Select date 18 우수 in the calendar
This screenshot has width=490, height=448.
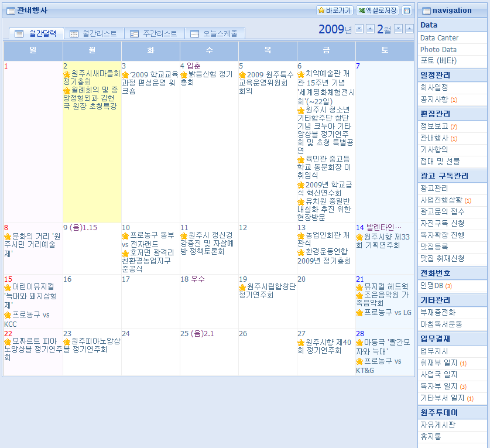pyautogui.click(x=193, y=279)
